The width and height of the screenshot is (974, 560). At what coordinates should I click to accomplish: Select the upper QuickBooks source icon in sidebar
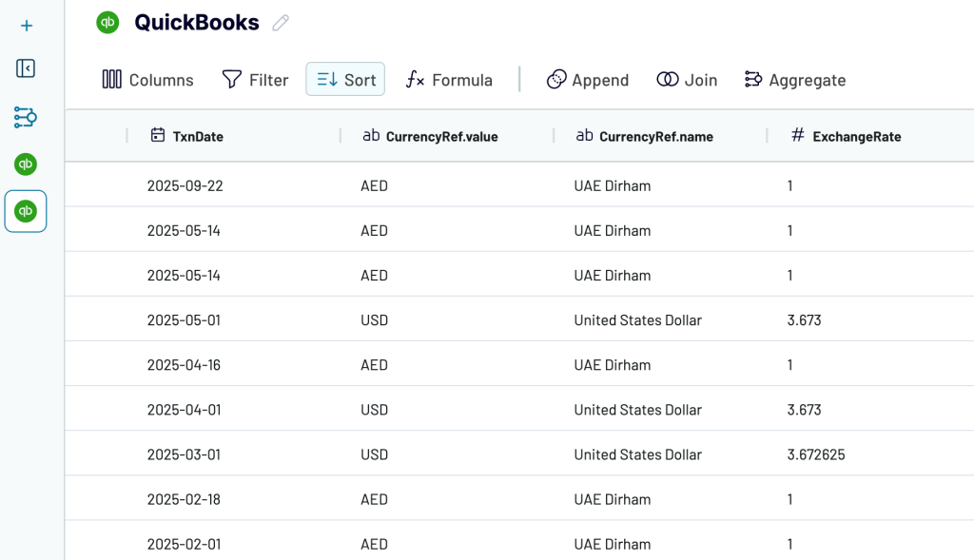pos(26,164)
